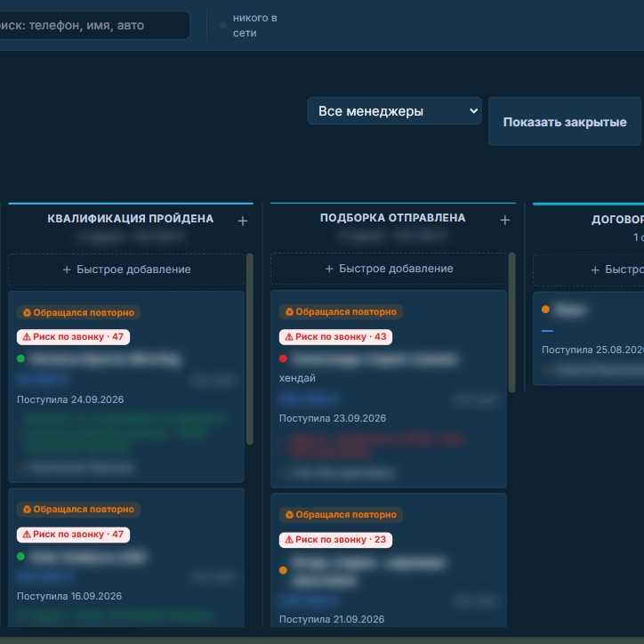Click the Квалификация пройдена column scrollbar
This screenshot has width=644, height=644.
coord(250,349)
